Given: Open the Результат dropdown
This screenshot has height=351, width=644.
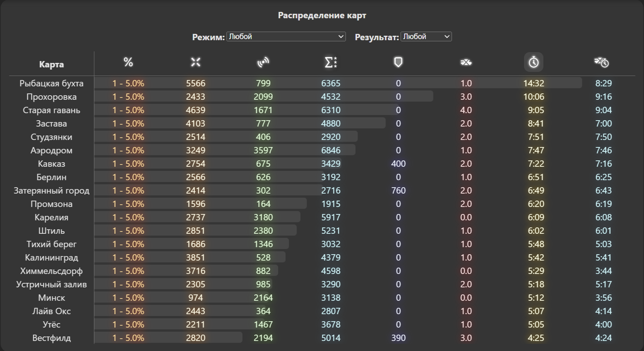Looking at the screenshot, I should point(426,36).
